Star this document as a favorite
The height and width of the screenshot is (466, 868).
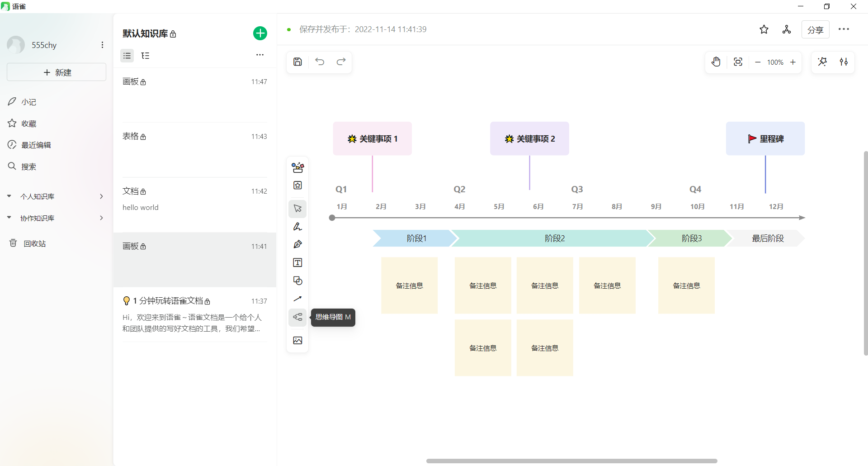click(x=764, y=29)
